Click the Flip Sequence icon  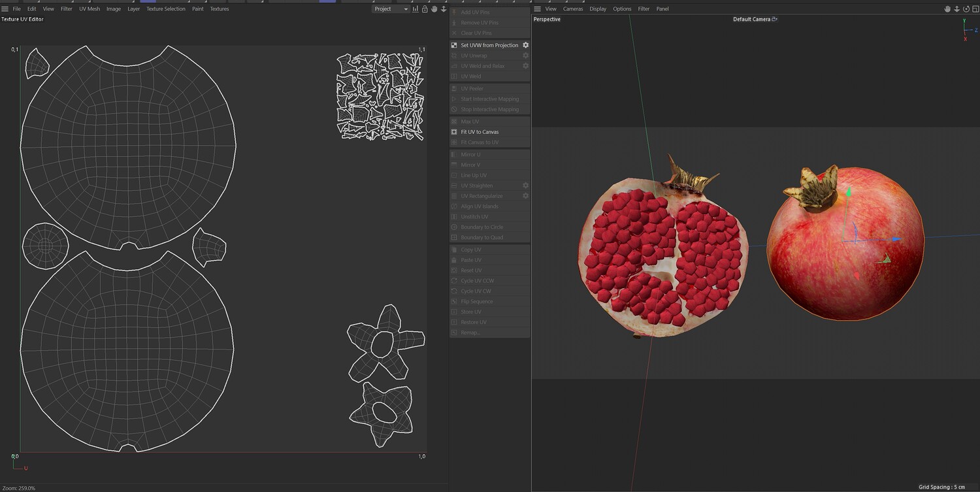pyautogui.click(x=455, y=302)
